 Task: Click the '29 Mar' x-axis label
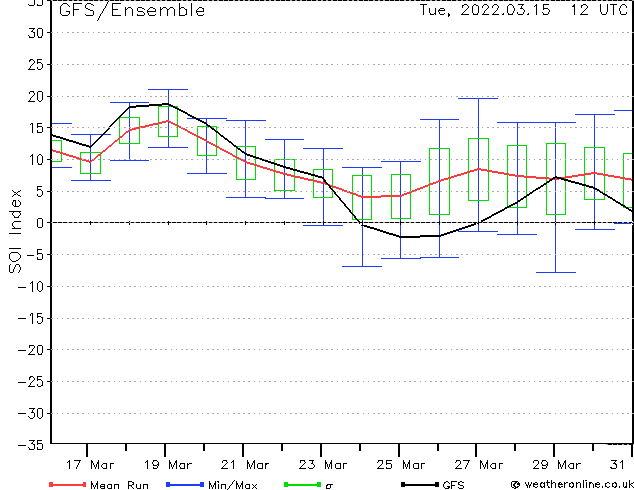(x=556, y=465)
